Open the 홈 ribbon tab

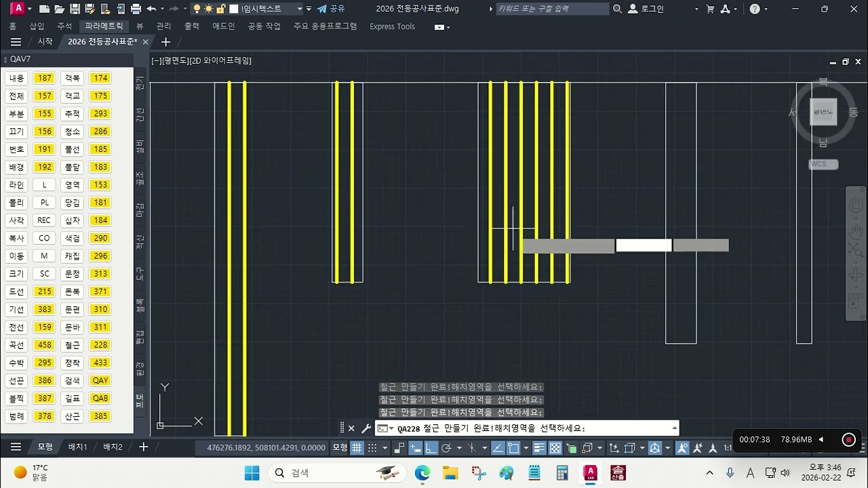click(12, 26)
